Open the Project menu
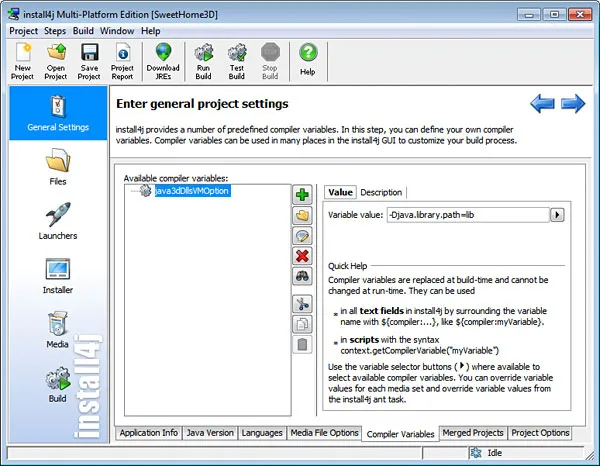The height and width of the screenshot is (466, 600). pos(23,31)
